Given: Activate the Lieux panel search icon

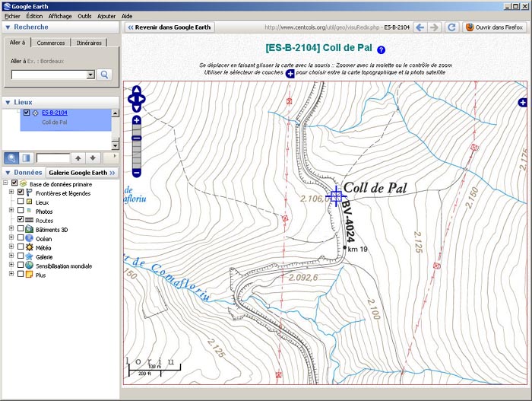Looking at the screenshot, I should (11, 158).
